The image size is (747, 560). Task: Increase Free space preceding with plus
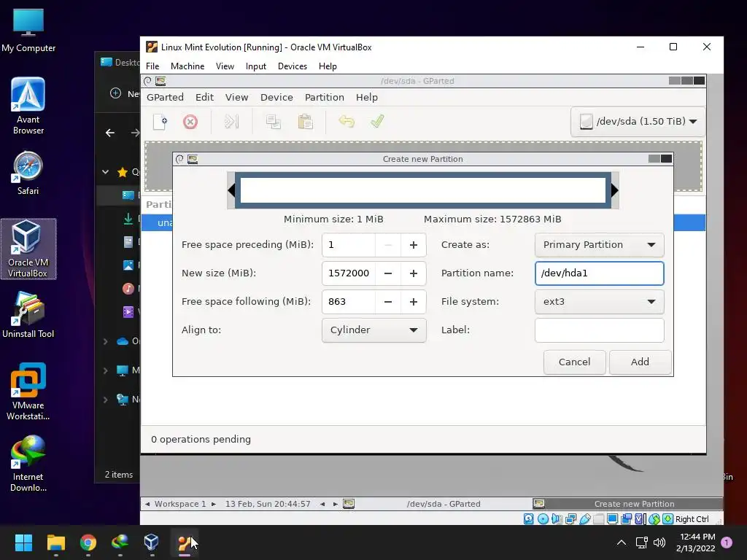[x=414, y=245]
